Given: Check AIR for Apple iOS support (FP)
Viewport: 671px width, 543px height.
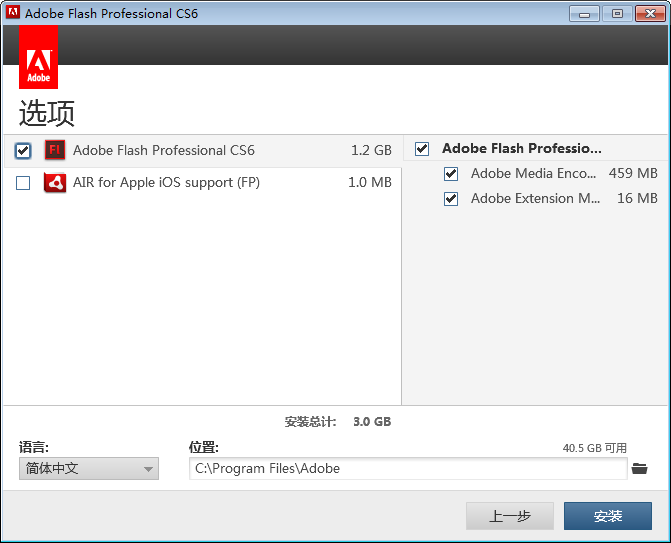Looking at the screenshot, I should [23, 183].
